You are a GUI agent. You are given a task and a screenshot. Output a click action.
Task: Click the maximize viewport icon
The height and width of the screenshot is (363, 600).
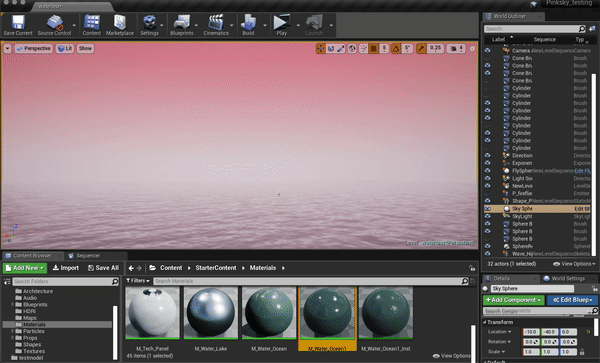click(x=472, y=49)
